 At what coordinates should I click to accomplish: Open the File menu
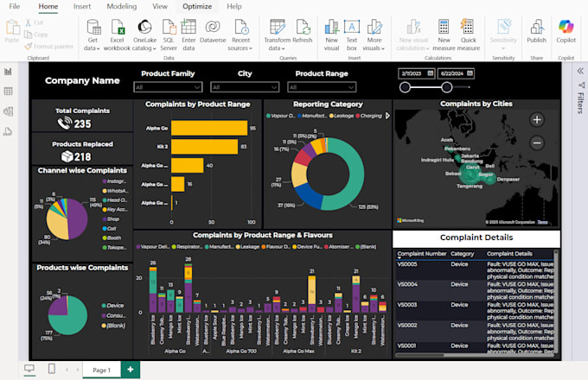point(15,6)
